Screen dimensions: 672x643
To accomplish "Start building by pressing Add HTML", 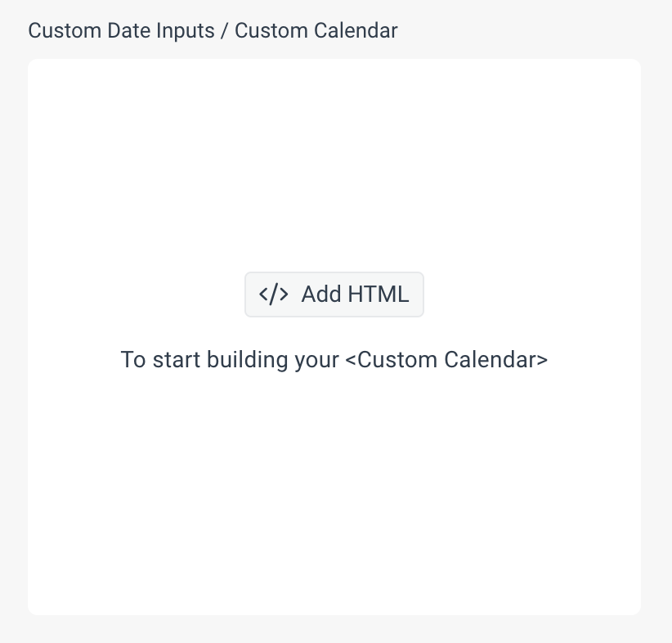I will (334, 294).
